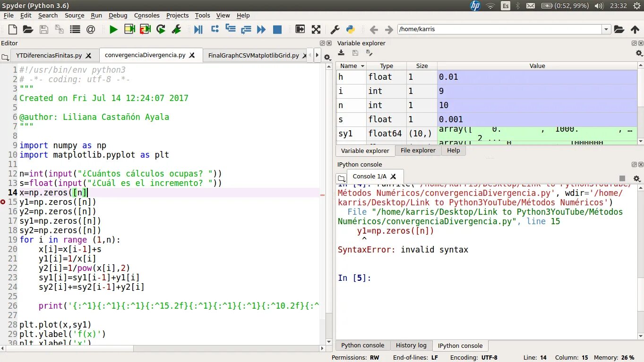Run current line in debugger

[215, 29]
